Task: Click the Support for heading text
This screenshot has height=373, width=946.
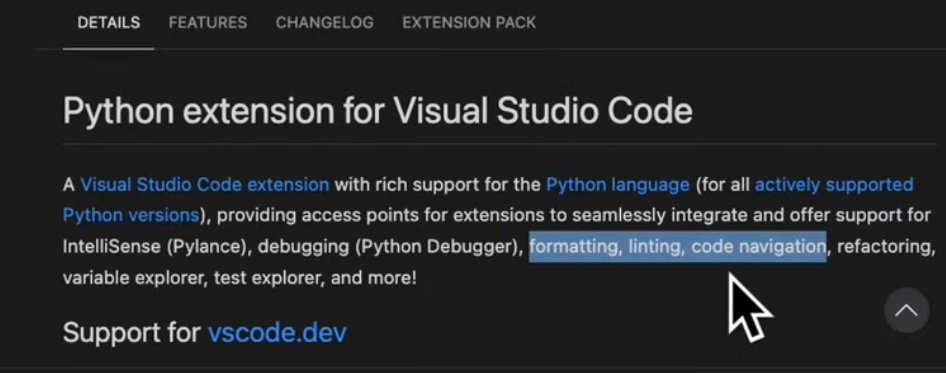Action: coord(132,332)
